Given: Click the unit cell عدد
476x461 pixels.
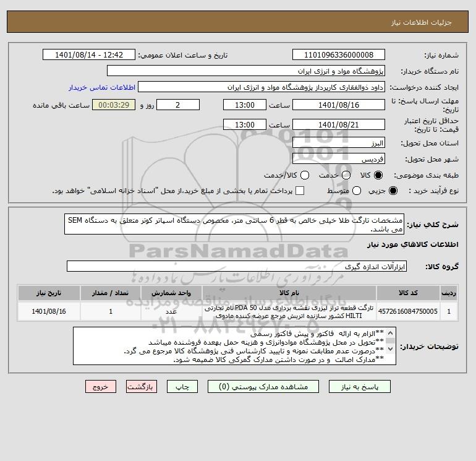Looking at the screenshot, I should (171, 311).
